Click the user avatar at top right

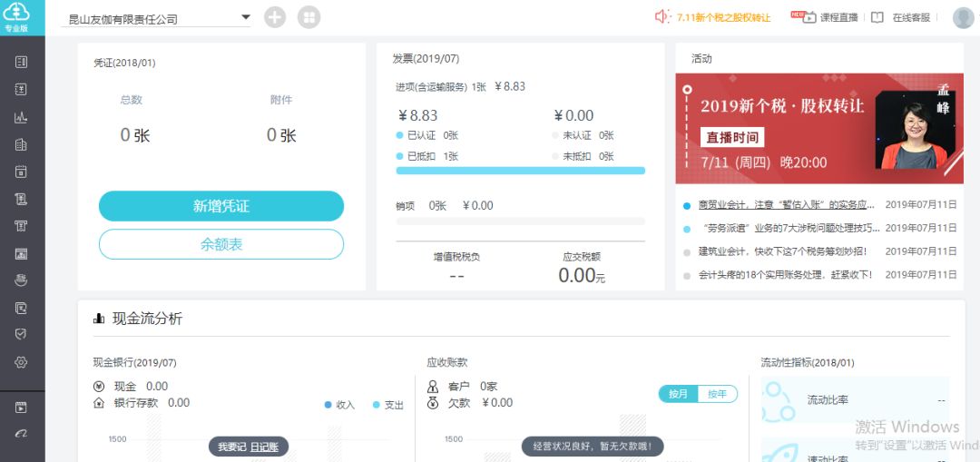click(x=963, y=17)
